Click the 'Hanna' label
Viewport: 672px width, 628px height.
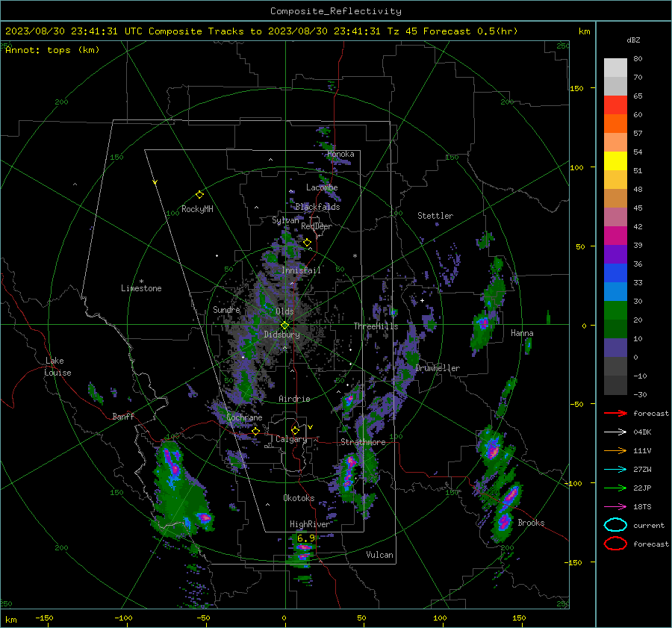(x=522, y=333)
